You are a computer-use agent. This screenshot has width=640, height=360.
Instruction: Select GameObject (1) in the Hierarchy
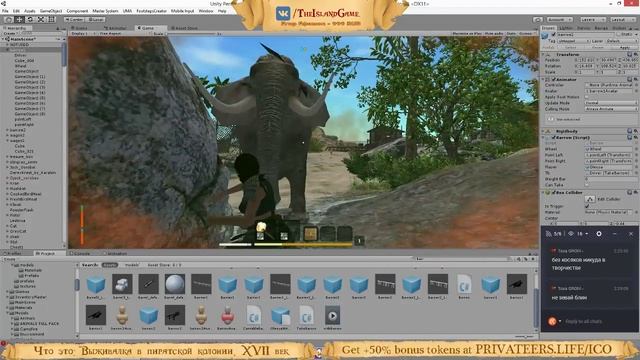[x=29, y=76]
